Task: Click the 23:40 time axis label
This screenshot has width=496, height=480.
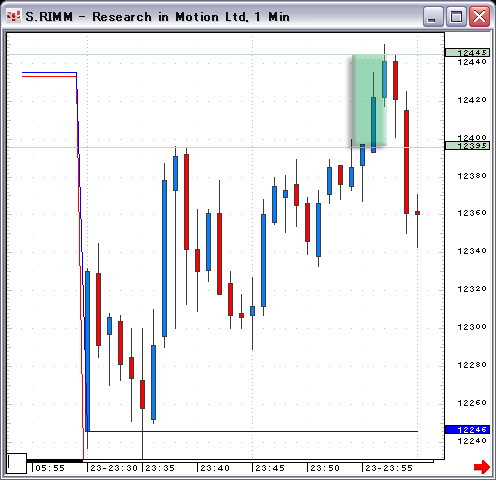Action: (215, 468)
